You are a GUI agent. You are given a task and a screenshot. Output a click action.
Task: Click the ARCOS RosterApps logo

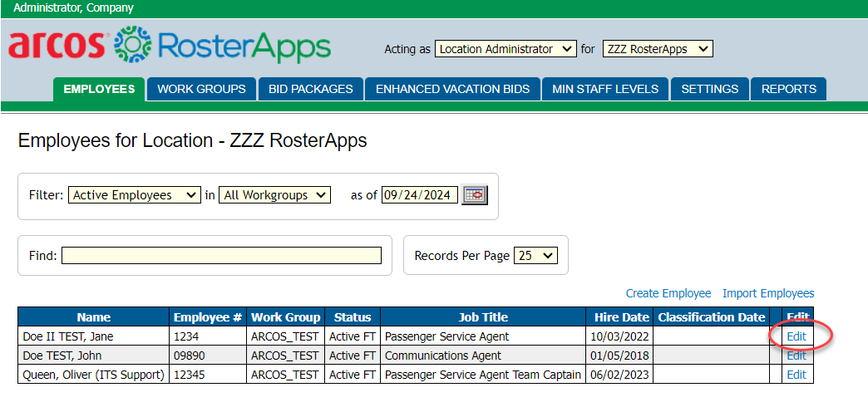tap(170, 47)
